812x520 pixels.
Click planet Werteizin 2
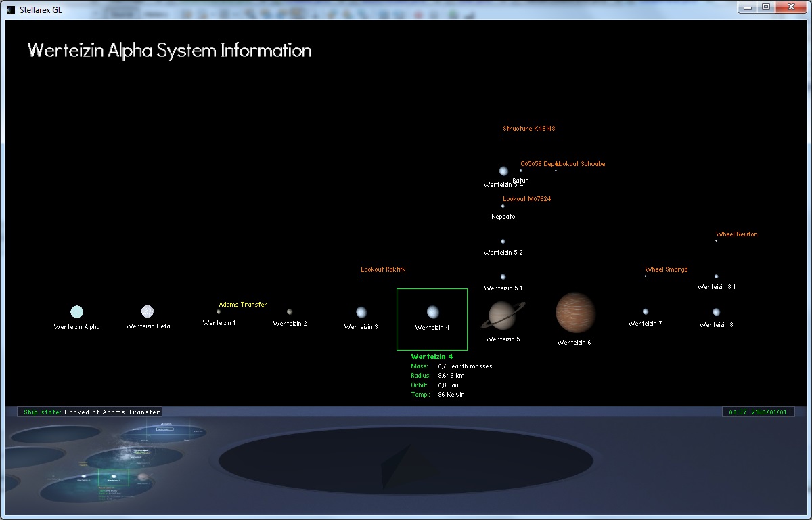(290, 312)
